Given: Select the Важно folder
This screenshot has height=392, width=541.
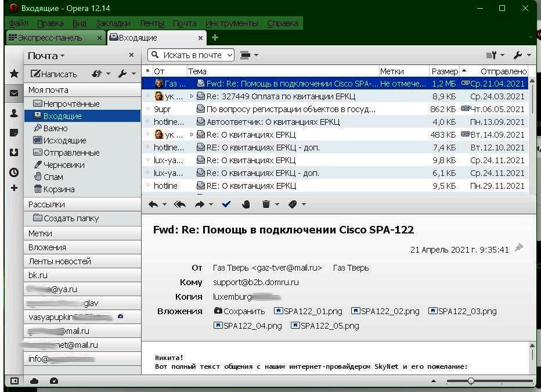Looking at the screenshot, I should 82,128.
